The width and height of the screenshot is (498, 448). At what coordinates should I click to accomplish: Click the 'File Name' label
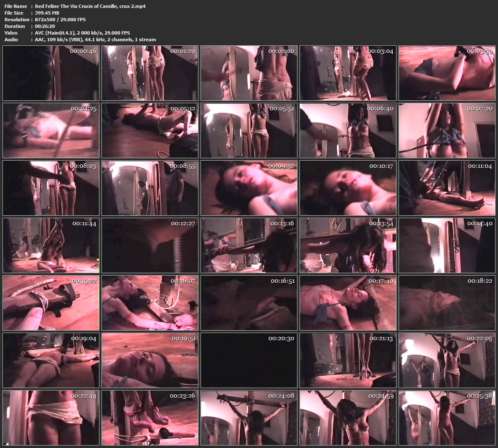[15, 6]
